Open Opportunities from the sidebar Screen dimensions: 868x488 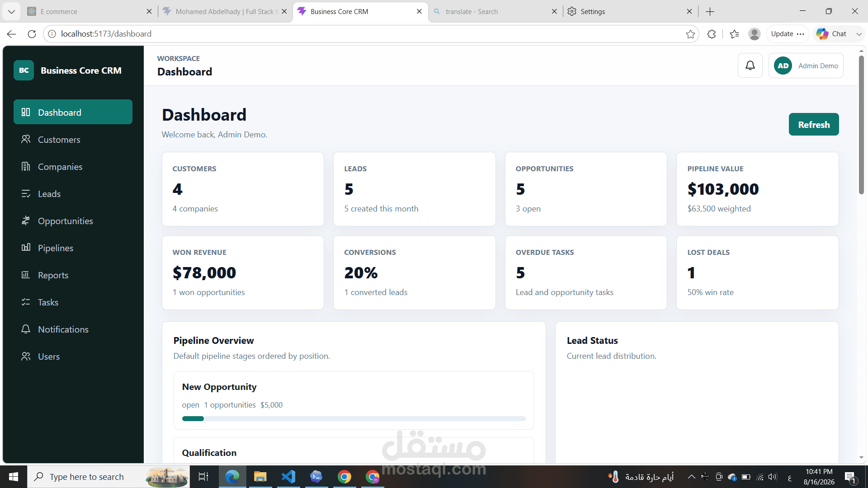tap(73, 221)
